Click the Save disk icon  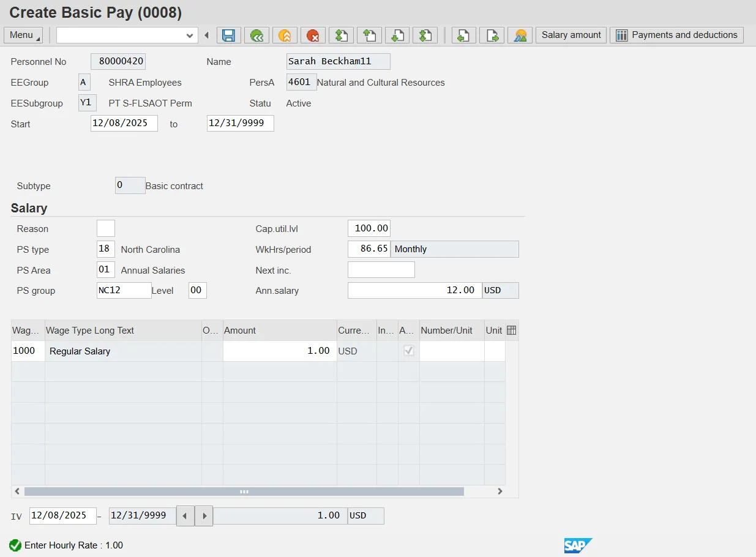(x=228, y=36)
